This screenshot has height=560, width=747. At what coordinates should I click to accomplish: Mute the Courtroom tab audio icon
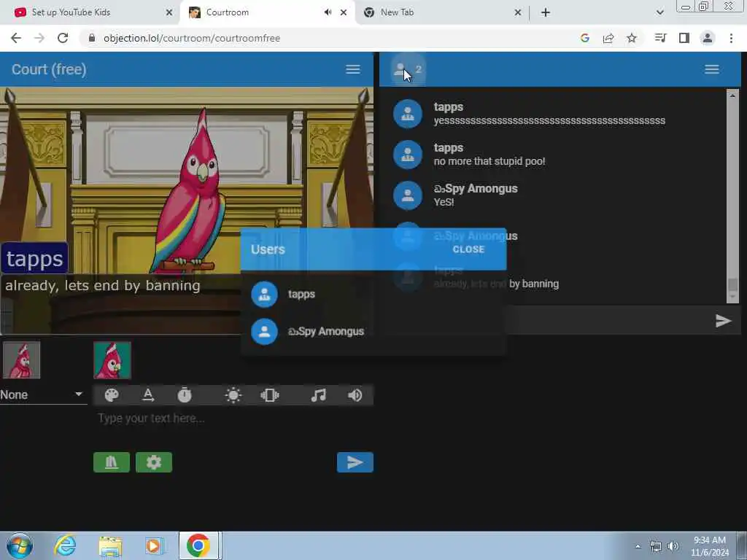[328, 12]
